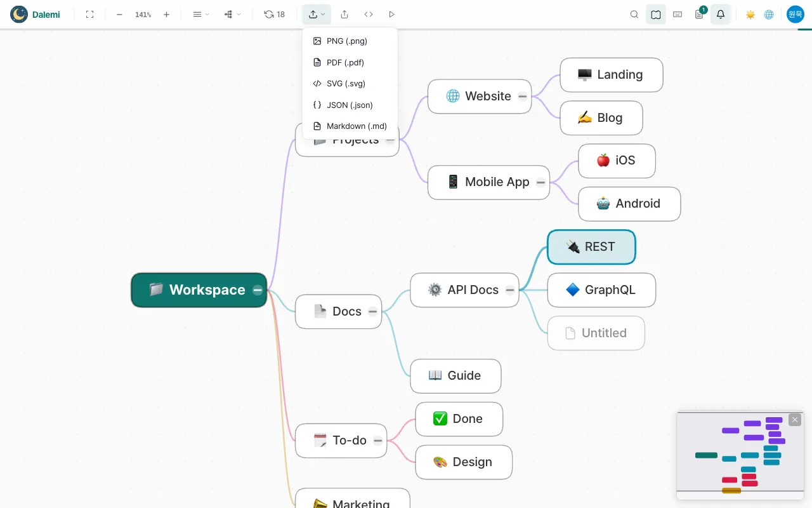Screen dimensions: 812x508
Task: Open the embed code icon
Action: click(x=368, y=14)
